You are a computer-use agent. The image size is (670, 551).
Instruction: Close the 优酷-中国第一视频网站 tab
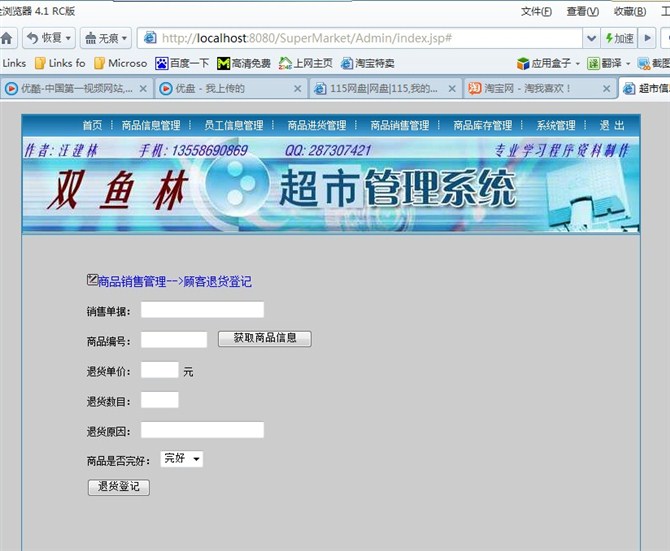click(x=143, y=88)
